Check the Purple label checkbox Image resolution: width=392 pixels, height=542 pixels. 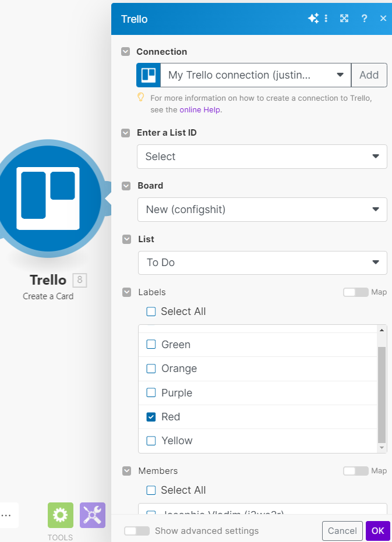coord(151,392)
